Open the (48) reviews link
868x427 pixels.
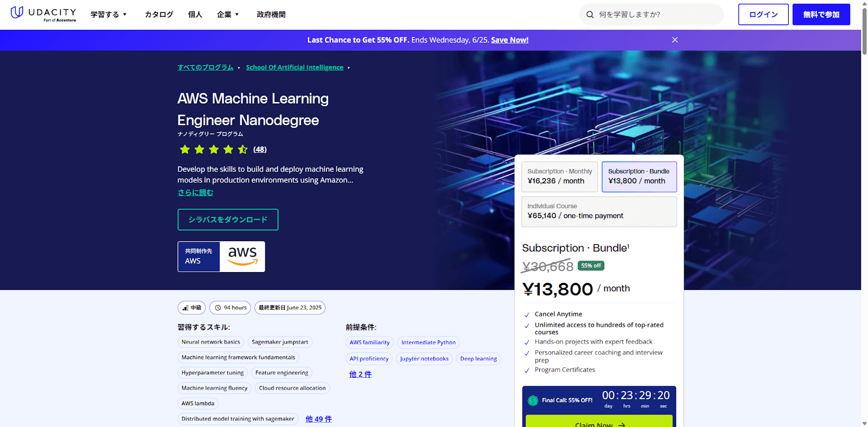point(260,150)
